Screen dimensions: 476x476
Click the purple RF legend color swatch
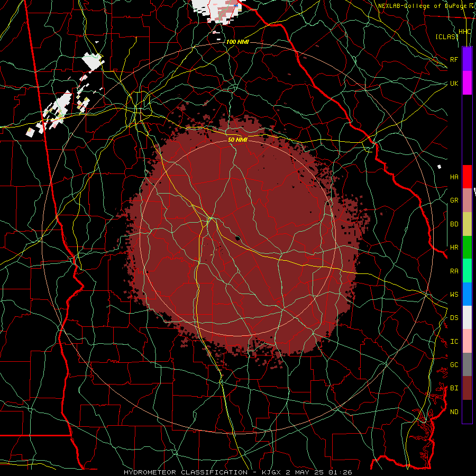467,59
